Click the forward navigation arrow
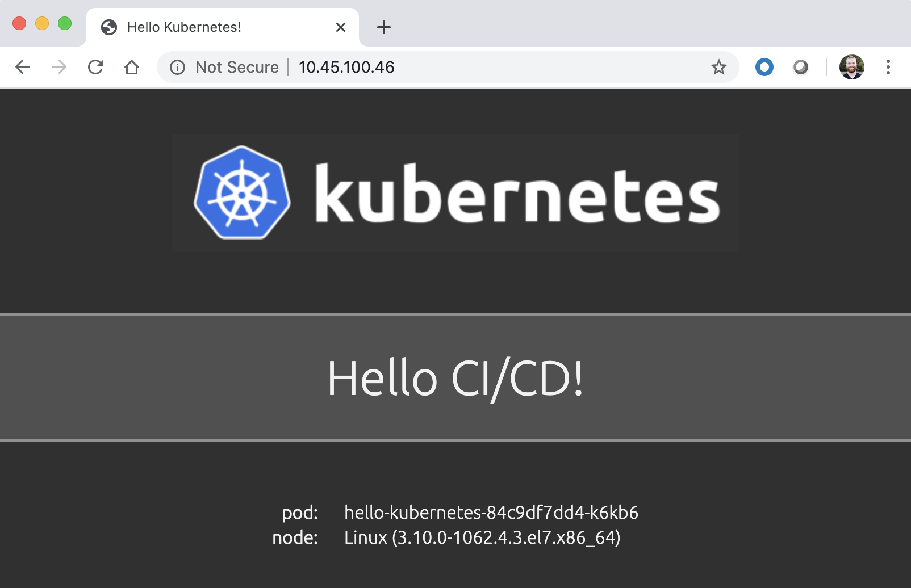911x588 pixels. tap(59, 67)
